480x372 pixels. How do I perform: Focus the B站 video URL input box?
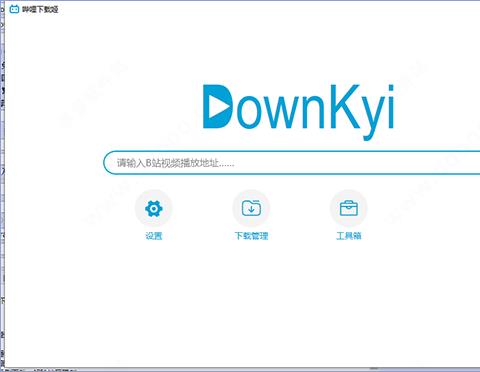click(x=292, y=163)
